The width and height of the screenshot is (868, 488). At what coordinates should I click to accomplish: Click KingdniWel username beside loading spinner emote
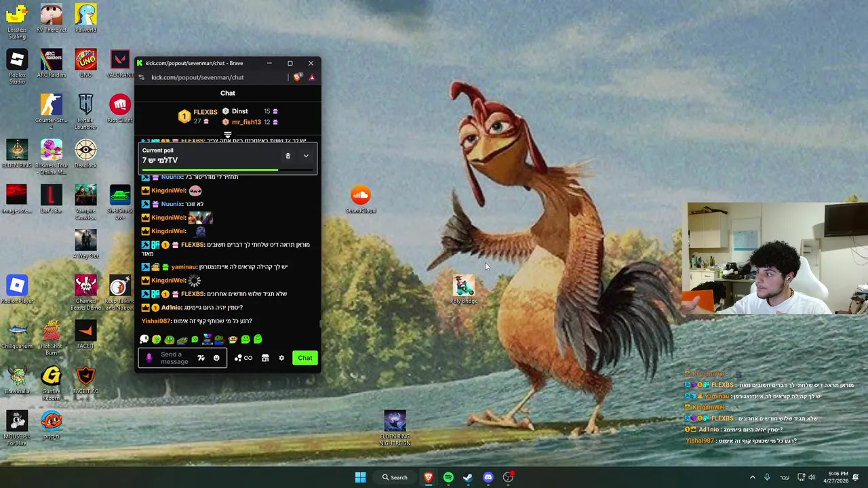(x=168, y=280)
